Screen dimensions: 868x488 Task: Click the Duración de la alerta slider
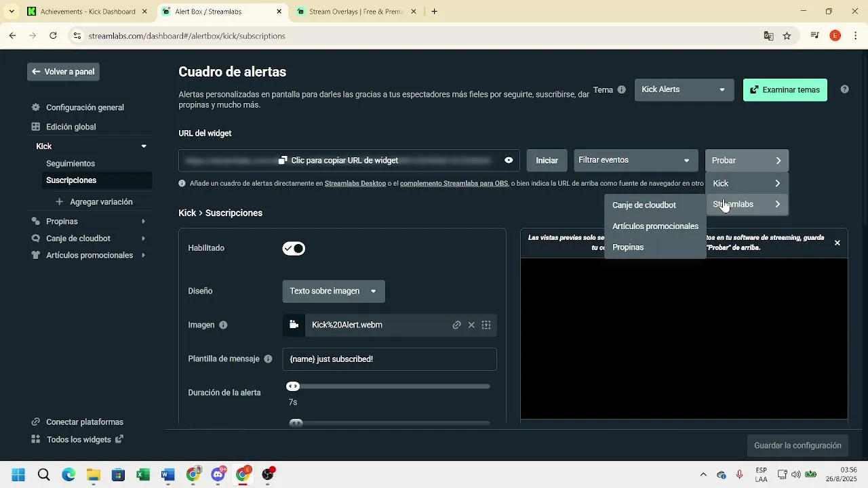point(388,386)
